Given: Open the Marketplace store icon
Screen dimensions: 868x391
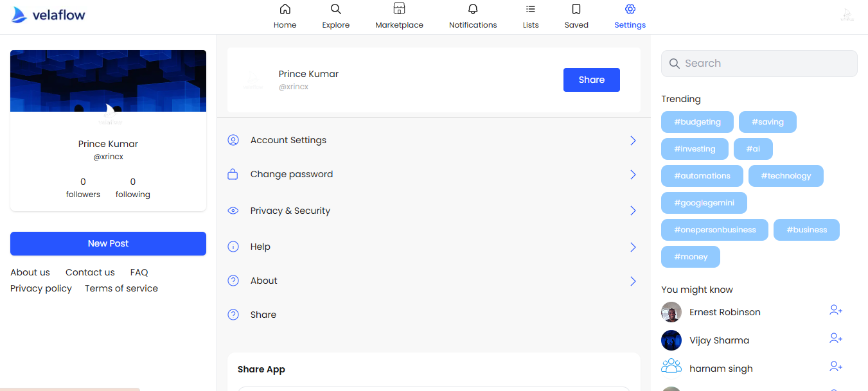Looking at the screenshot, I should click(399, 10).
